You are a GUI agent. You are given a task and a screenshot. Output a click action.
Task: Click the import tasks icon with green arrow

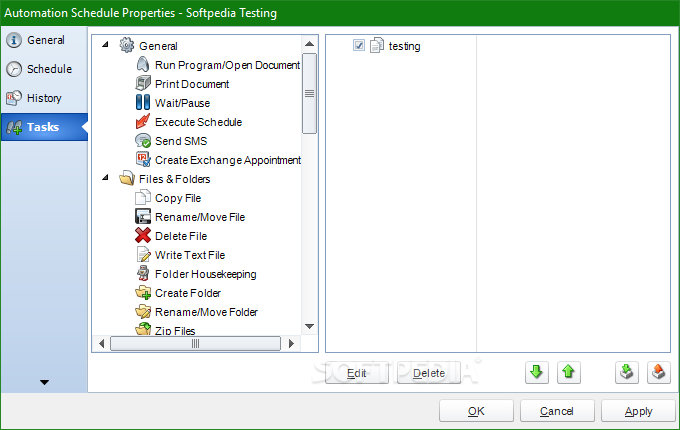click(x=626, y=372)
